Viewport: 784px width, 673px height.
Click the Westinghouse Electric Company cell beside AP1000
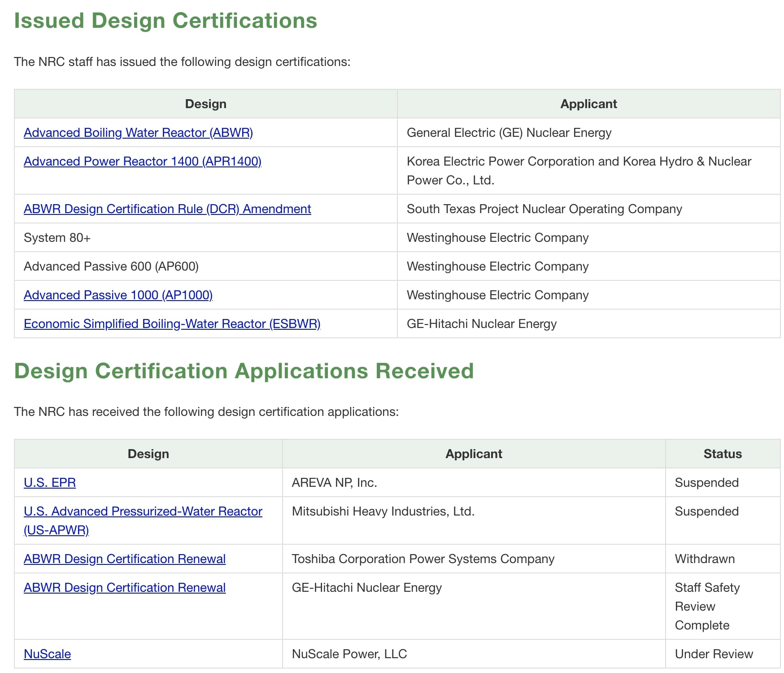click(x=497, y=295)
